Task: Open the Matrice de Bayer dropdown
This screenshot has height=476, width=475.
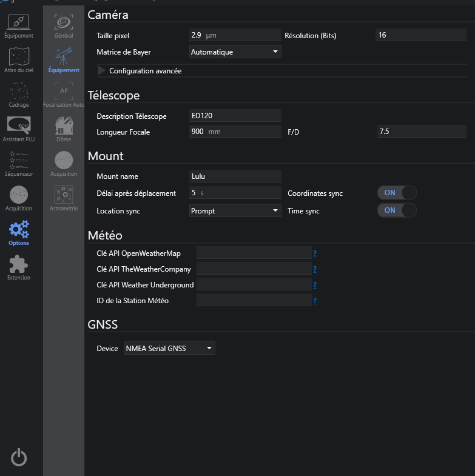Action: coord(235,52)
